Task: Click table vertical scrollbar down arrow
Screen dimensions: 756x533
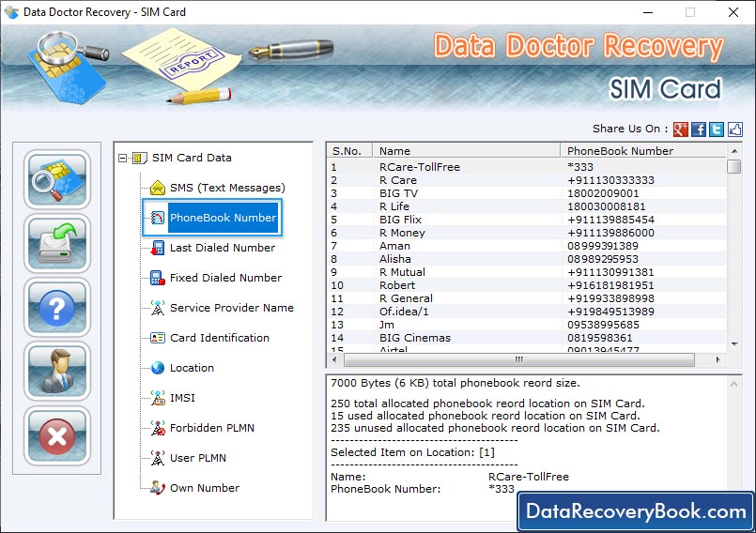Action: pos(734,344)
